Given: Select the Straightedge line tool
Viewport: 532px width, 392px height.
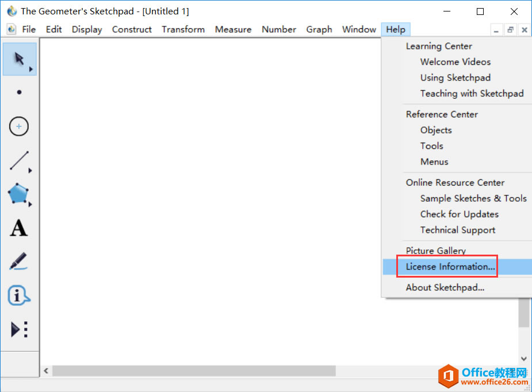Looking at the screenshot, I should click(20, 160).
